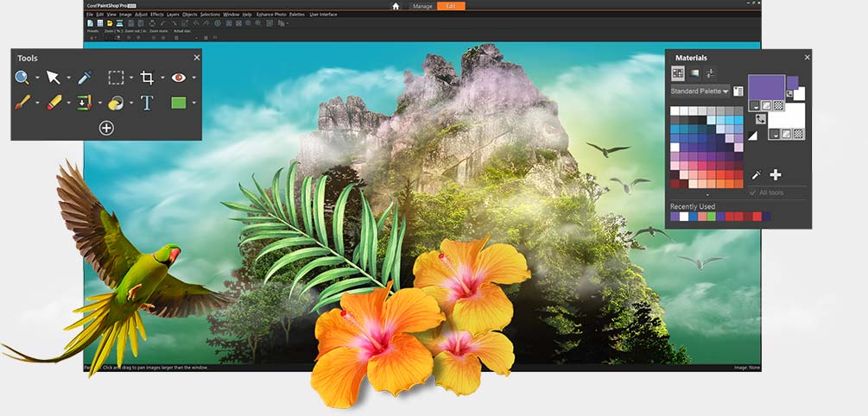Screen dimensions: 868x416
Task: Click the plus circle to add tools
Action: click(x=106, y=129)
